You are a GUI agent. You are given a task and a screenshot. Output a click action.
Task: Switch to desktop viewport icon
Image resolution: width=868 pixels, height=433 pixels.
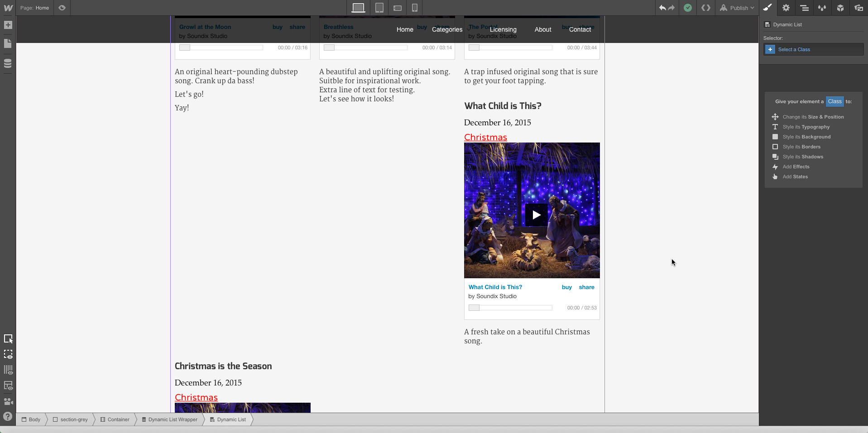pyautogui.click(x=358, y=8)
